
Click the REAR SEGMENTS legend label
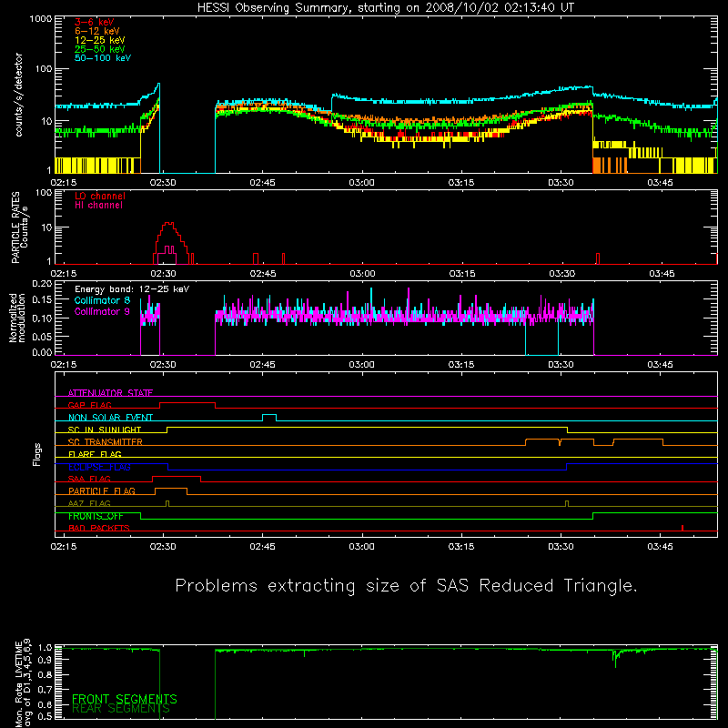(121, 709)
